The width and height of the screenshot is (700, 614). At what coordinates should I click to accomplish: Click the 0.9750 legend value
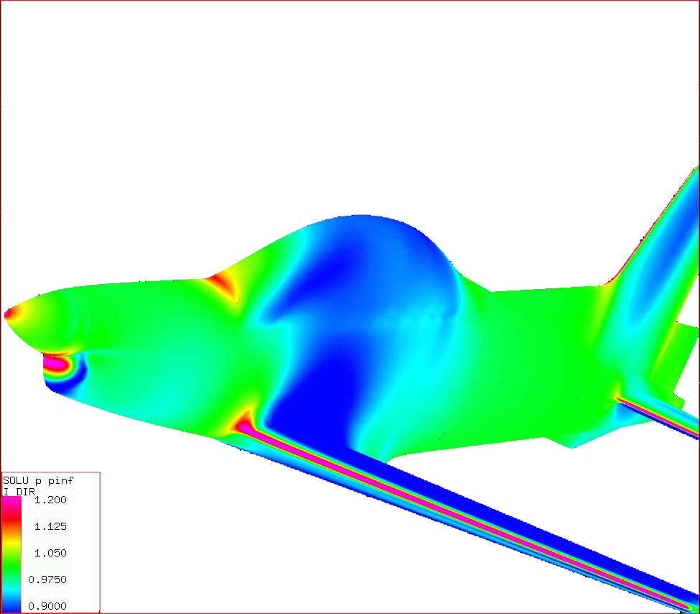47,579
